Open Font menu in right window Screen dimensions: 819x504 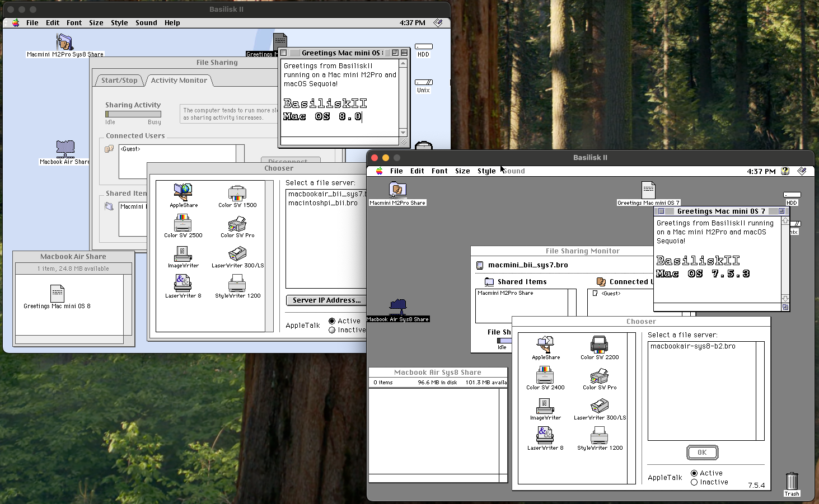tap(439, 171)
